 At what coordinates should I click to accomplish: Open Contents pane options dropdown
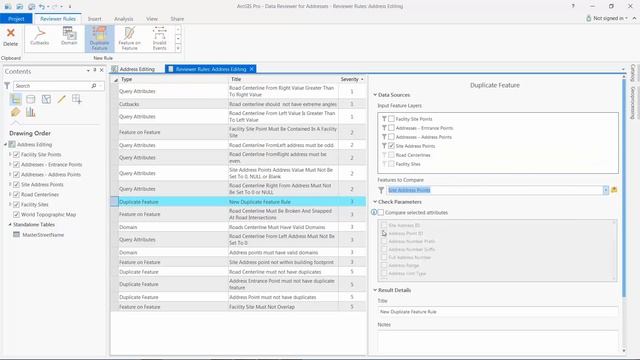coord(88,71)
